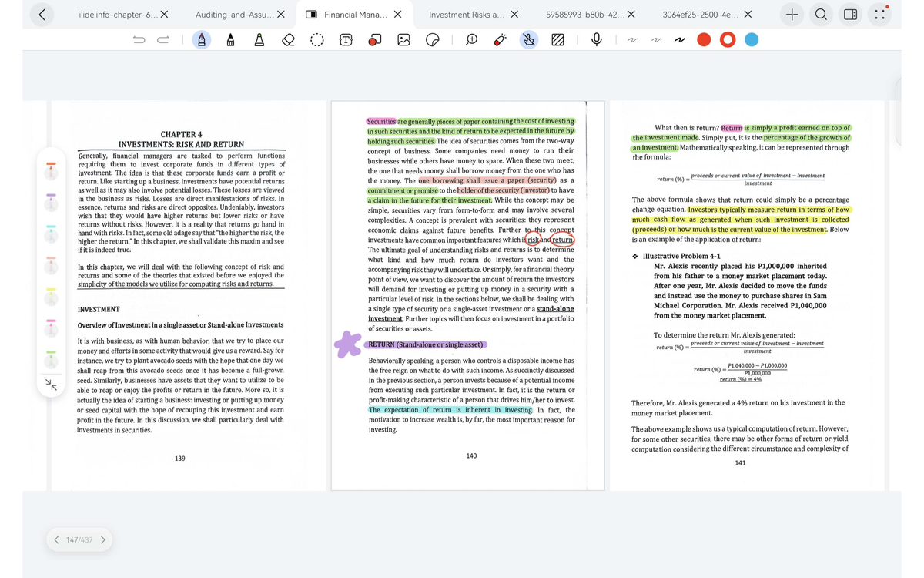Go to the previous page with left chevron
The image size is (924, 578).
56,540
